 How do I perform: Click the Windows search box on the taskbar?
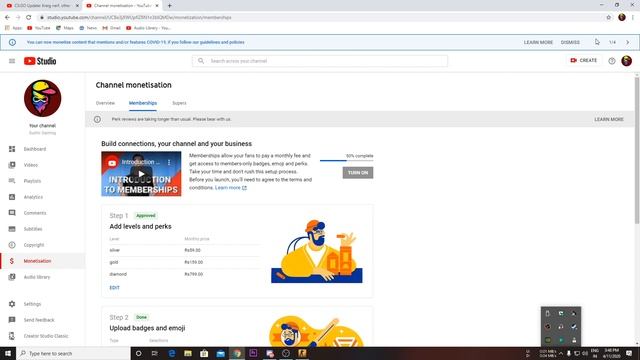73,353
